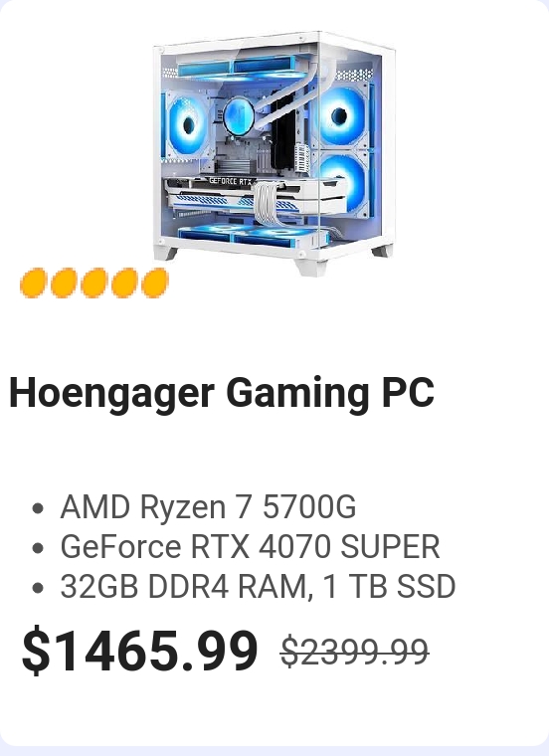Open the white gaming PC product image
The height and width of the screenshot is (756, 549).
(274, 153)
